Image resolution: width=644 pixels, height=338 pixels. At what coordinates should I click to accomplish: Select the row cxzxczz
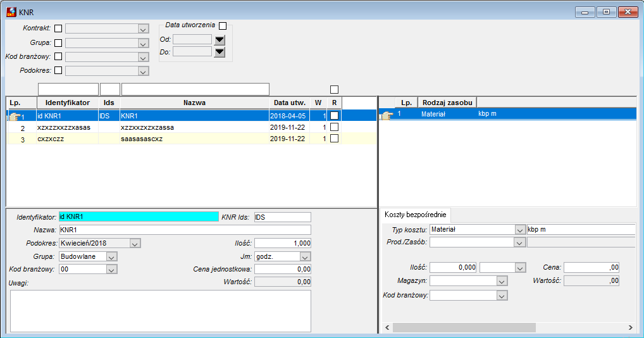coord(192,139)
